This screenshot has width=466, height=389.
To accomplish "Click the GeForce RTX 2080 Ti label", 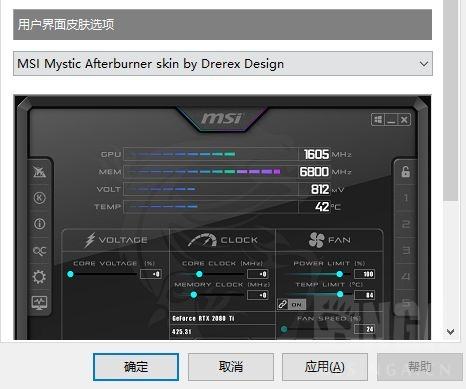I will [x=203, y=319].
